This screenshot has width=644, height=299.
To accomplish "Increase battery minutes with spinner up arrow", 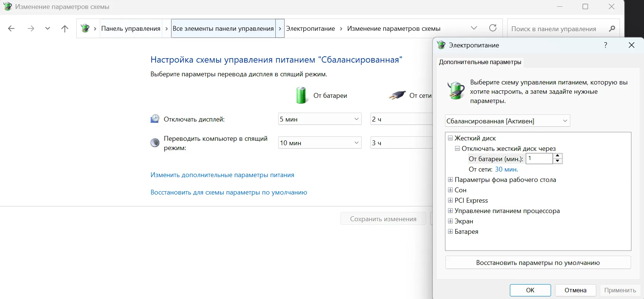I will 558,156.
